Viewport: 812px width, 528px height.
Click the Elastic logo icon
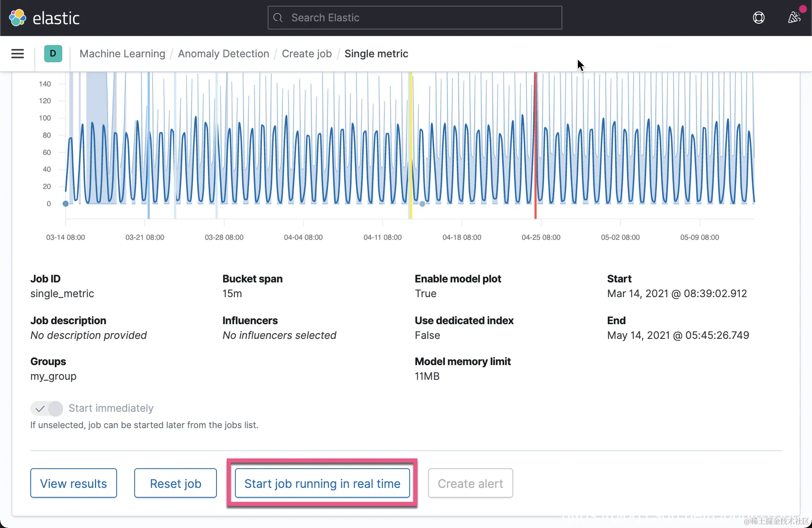point(17,18)
